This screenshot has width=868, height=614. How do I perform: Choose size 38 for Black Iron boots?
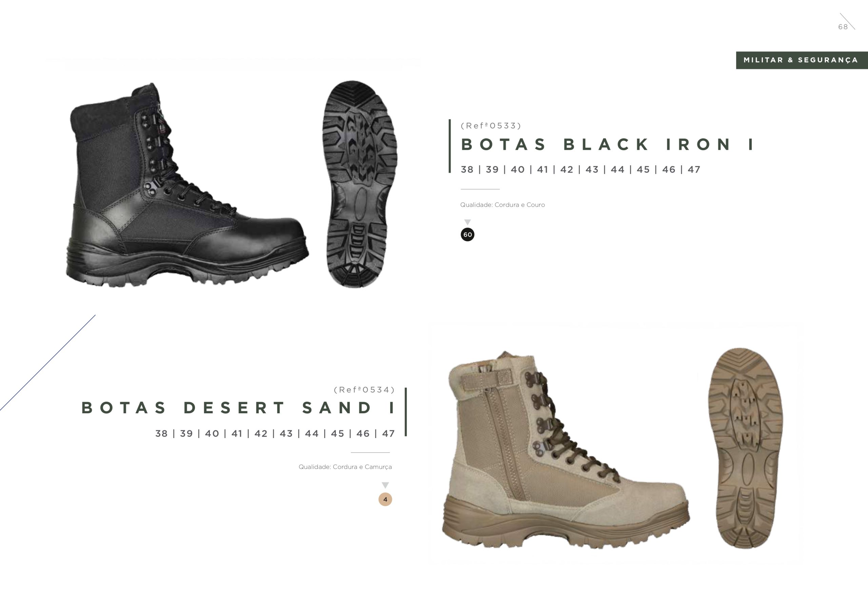tap(467, 170)
